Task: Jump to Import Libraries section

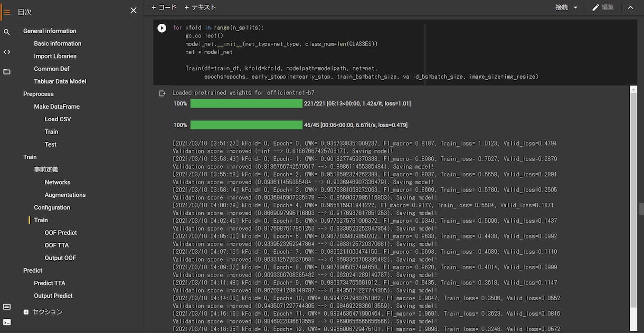Action: click(55, 56)
